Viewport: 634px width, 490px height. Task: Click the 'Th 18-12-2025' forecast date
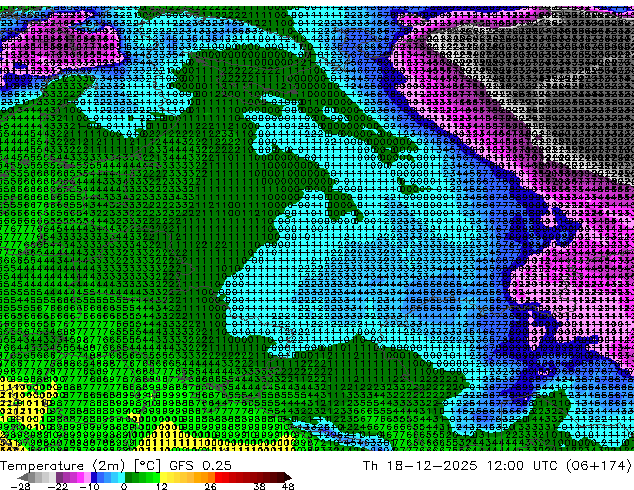[419, 466]
